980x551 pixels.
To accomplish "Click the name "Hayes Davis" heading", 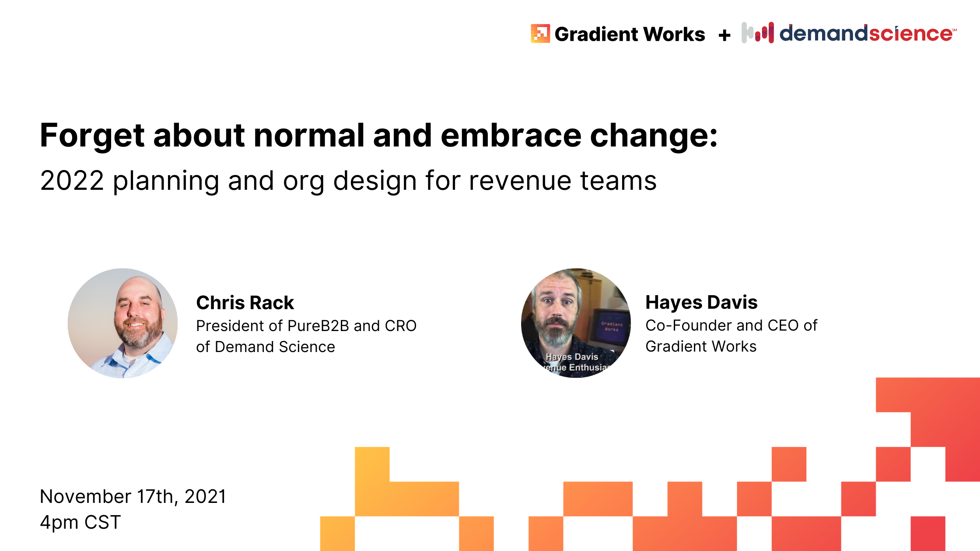I will (701, 303).
